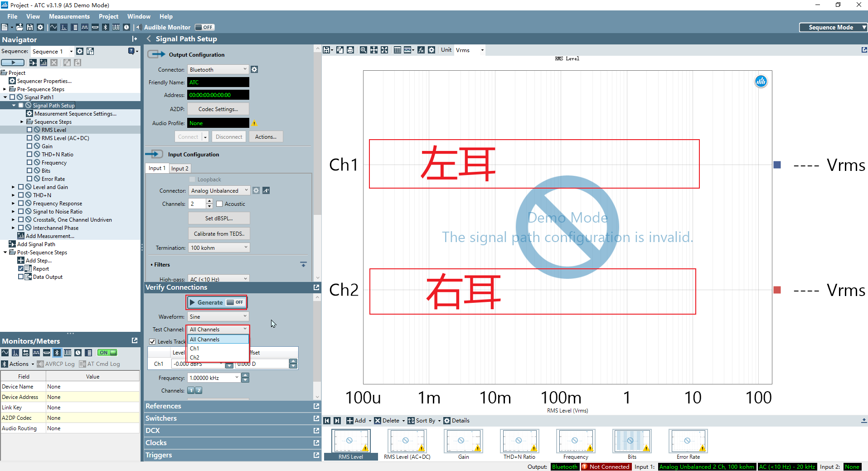The height and width of the screenshot is (471, 868).
Task: Click Calibrate from TEDS.. button
Action: pos(219,234)
